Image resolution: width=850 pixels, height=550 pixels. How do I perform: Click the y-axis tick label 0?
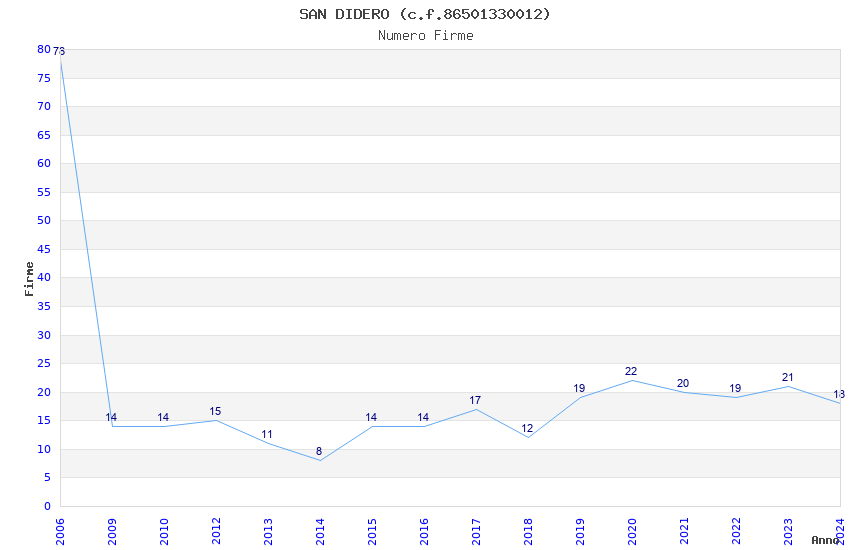coord(47,506)
